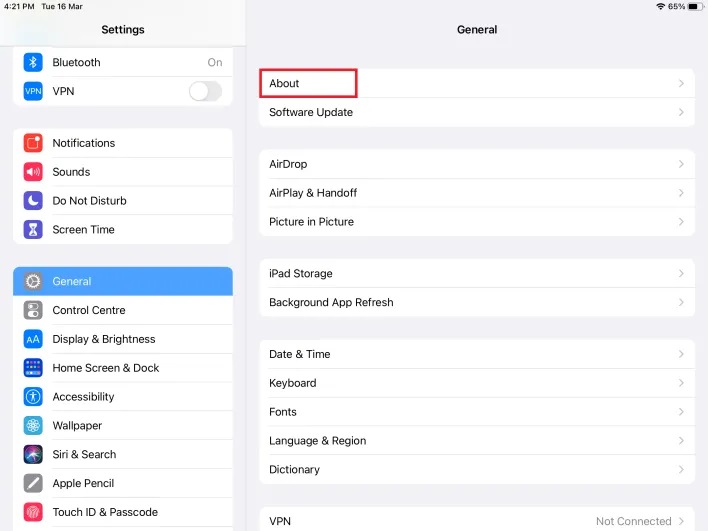708x531 pixels.
Task: Tap VPN Not Connected row
Action: [x=477, y=521]
